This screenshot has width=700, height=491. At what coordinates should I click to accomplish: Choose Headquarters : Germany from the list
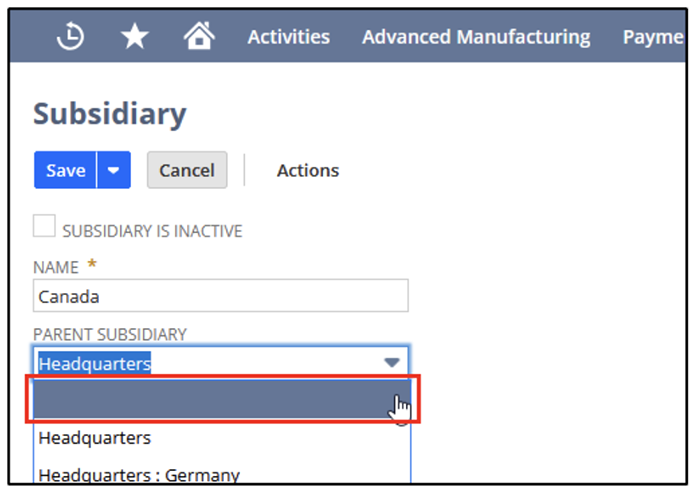pyautogui.click(x=139, y=475)
